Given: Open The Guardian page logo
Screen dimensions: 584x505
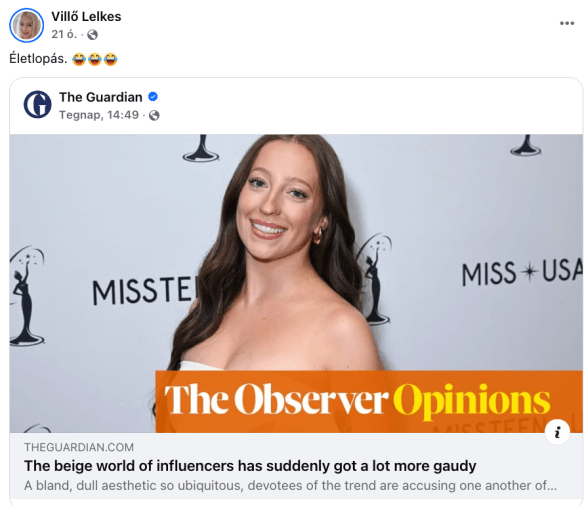Looking at the screenshot, I should [x=37, y=104].
